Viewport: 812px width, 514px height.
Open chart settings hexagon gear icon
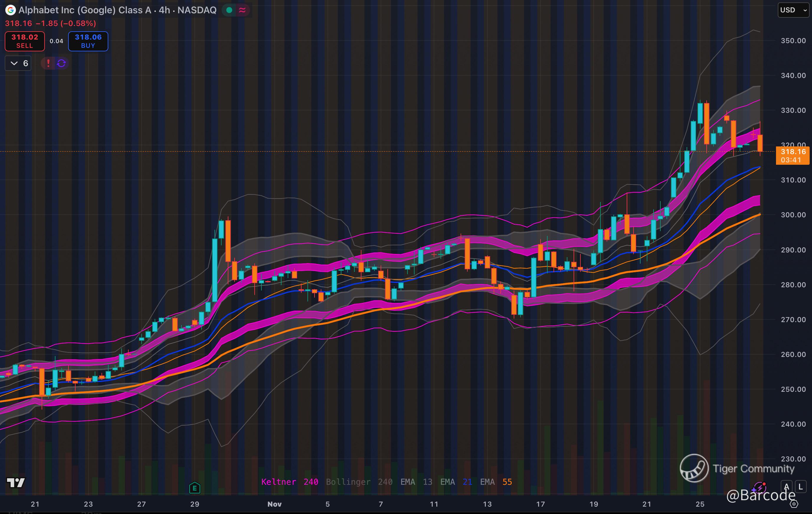794,504
